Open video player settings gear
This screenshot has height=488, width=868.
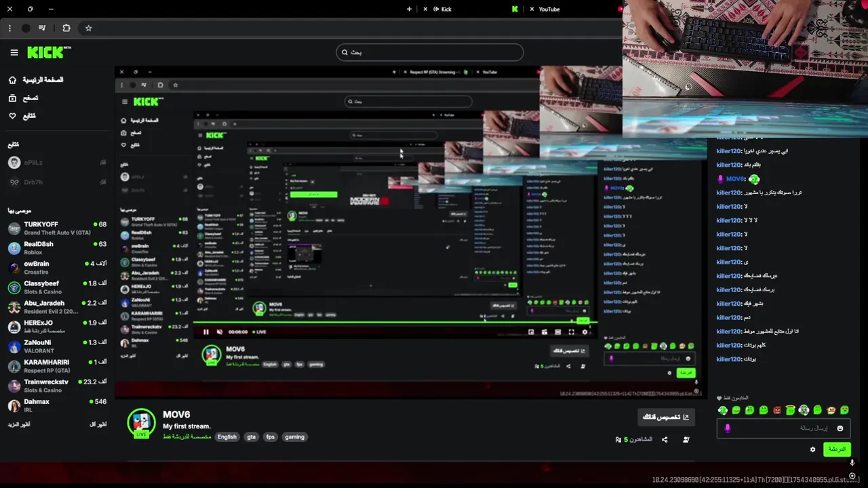(585, 332)
